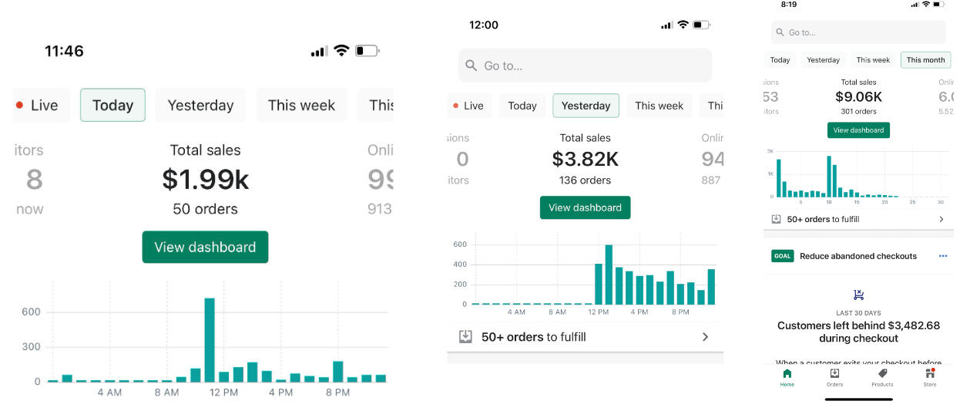
Task: Open the Home tab icon in bottom navigation
Action: 787,374
